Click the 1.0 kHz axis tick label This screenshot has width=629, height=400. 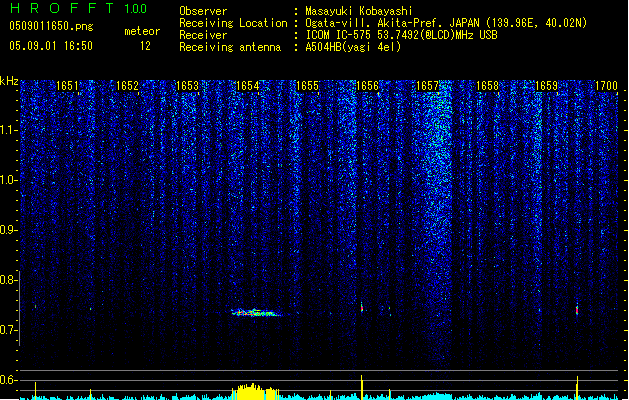[x=9, y=180]
